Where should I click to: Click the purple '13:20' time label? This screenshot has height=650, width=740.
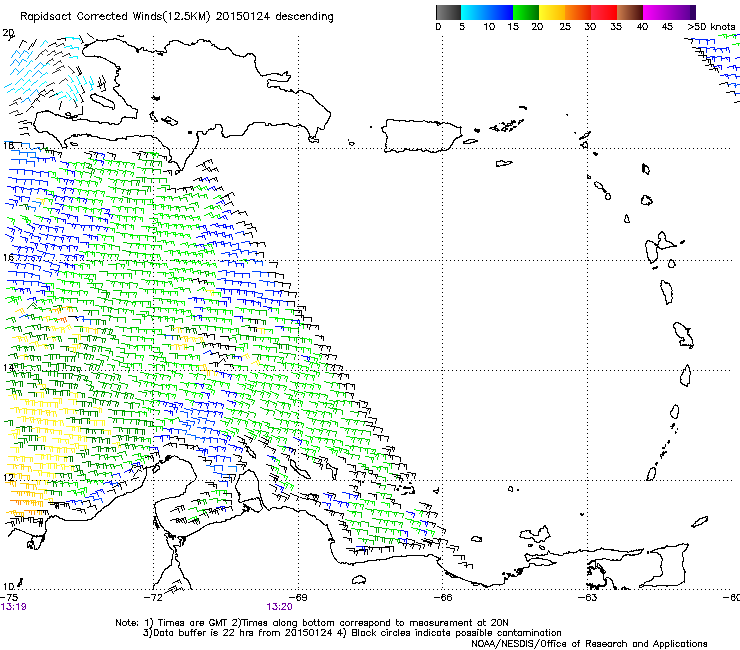tap(279, 607)
